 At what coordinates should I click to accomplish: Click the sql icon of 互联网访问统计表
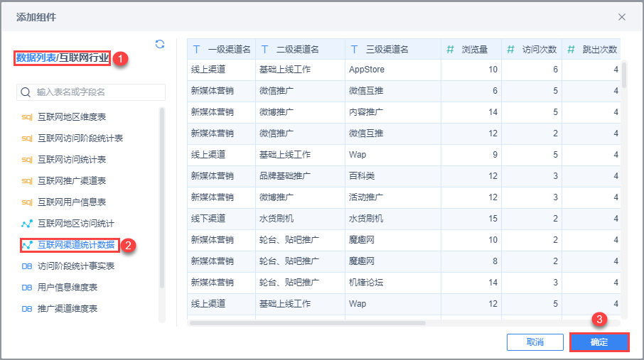[x=27, y=160]
